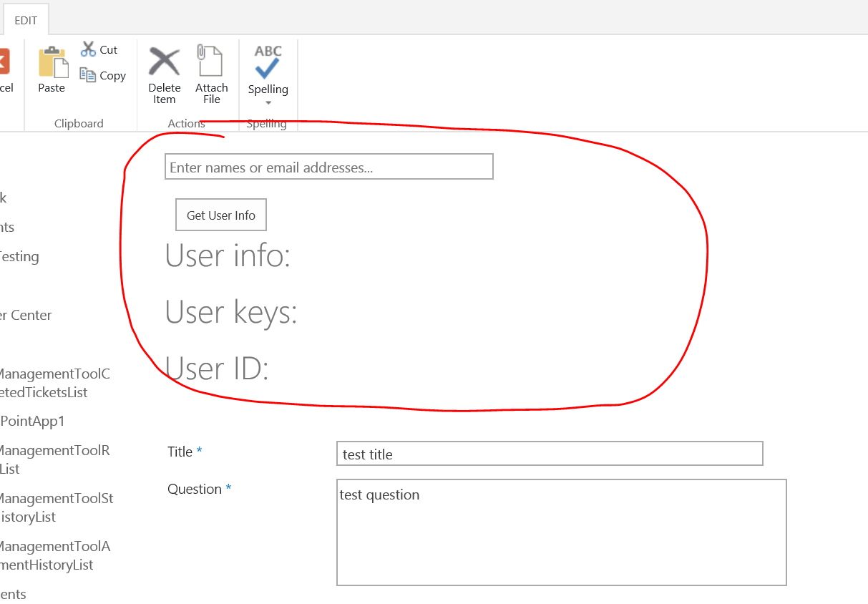Select the Delete Item icon
This screenshot has width=868, height=604.
pos(164,62)
